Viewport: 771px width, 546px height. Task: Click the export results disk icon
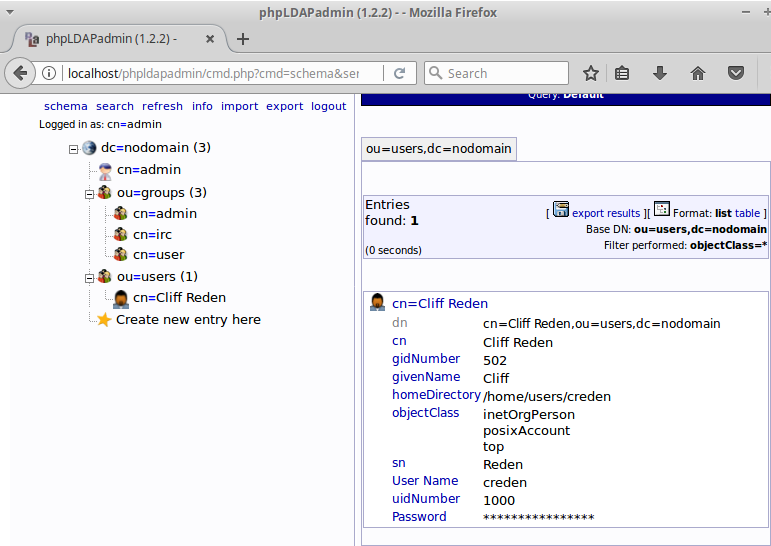(x=561, y=209)
